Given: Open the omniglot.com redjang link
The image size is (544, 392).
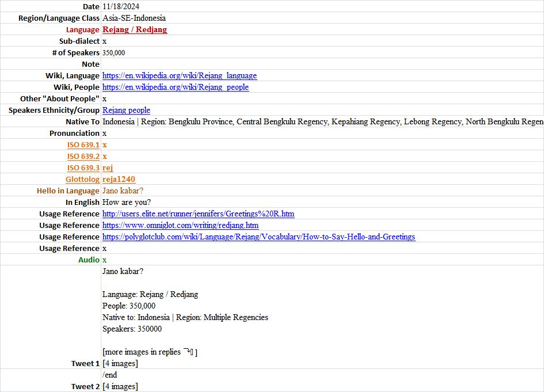Looking at the screenshot, I should (180, 226).
